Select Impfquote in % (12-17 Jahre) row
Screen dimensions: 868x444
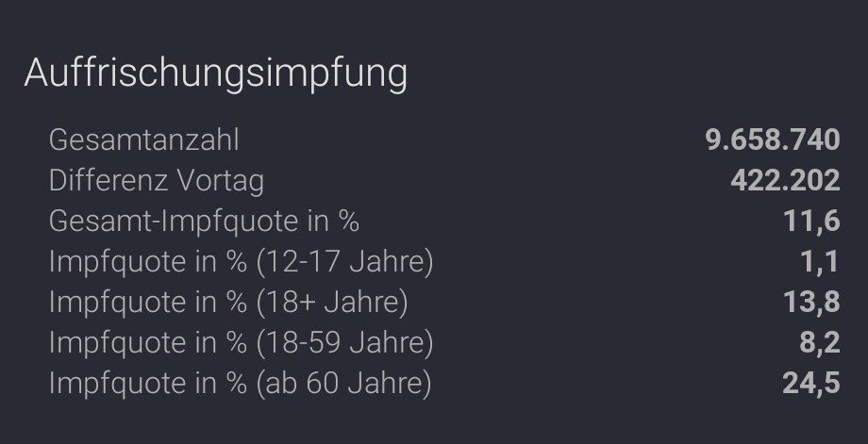444,262
